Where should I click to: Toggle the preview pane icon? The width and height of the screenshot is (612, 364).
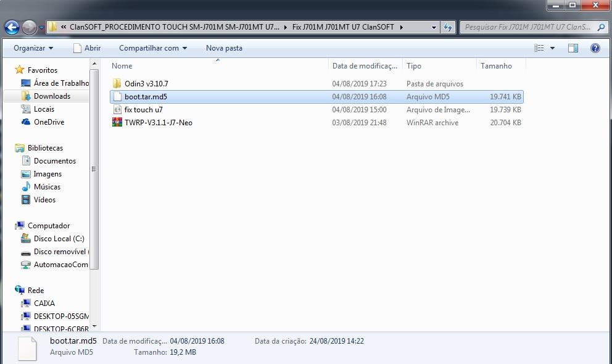(x=573, y=48)
